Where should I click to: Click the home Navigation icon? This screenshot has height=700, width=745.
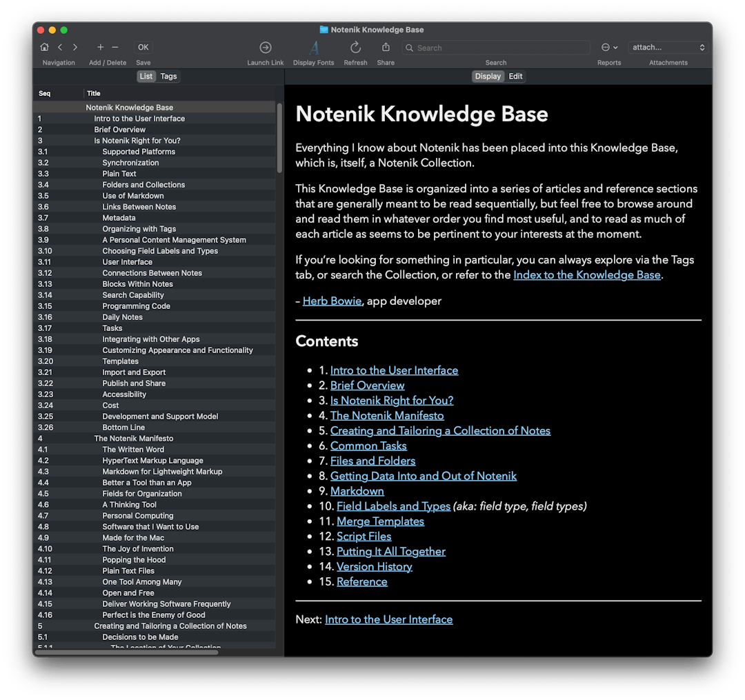click(x=45, y=48)
